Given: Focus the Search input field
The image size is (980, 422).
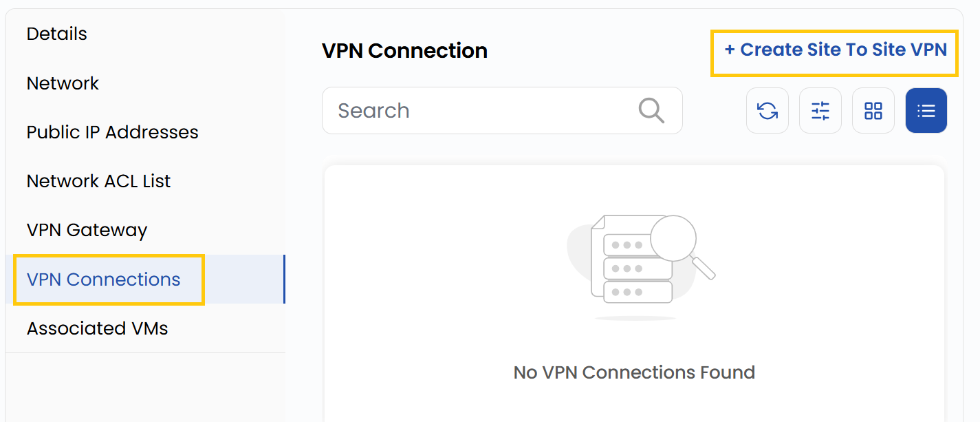Looking at the screenshot, I should tap(481, 110).
